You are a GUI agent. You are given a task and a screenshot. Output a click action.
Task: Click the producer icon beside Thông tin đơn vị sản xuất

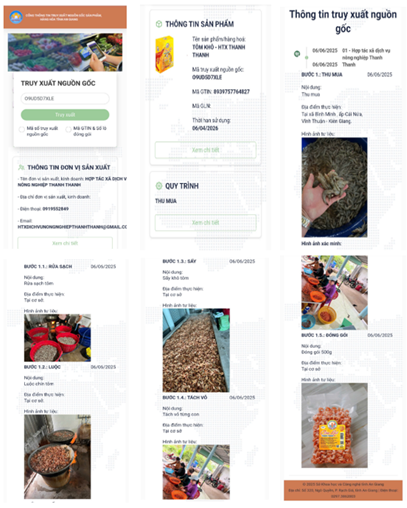pos(21,167)
